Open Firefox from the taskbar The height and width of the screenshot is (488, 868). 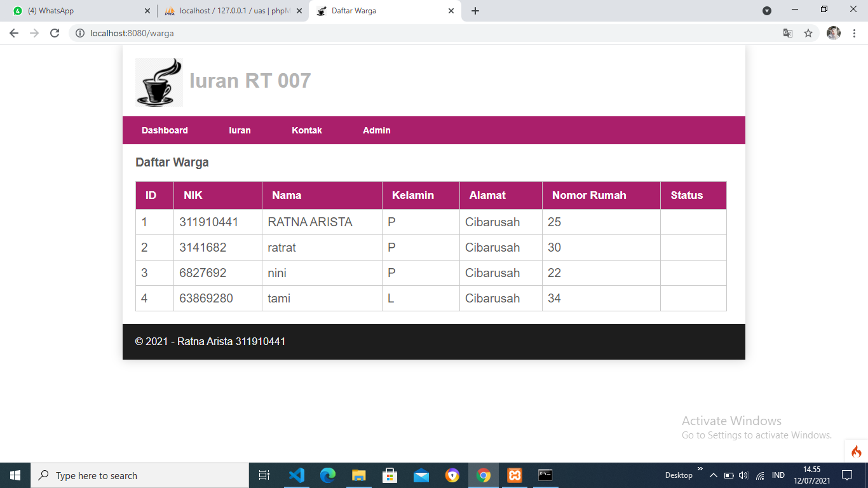[x=452, y=475]
